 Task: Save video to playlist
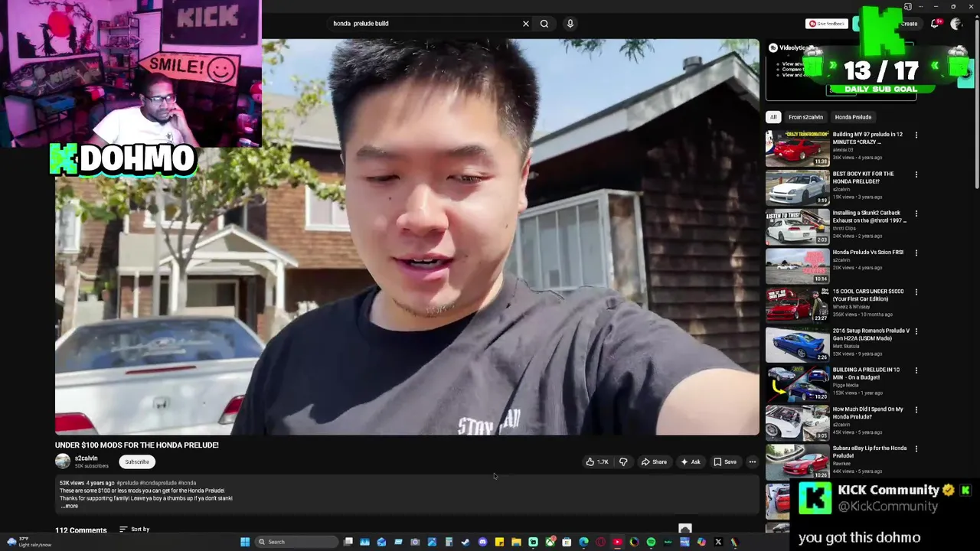click(x=725, y=461)
